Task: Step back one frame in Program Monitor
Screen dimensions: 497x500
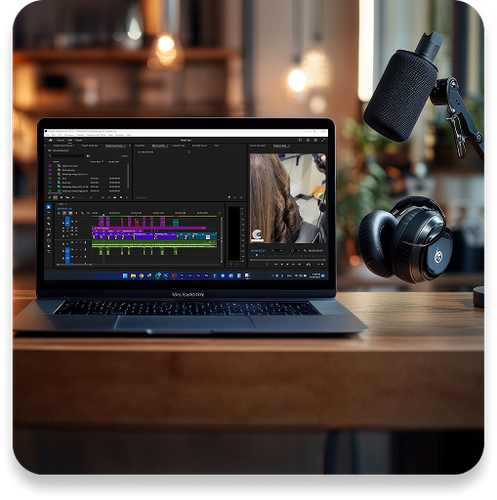Action: pos(282,264)
